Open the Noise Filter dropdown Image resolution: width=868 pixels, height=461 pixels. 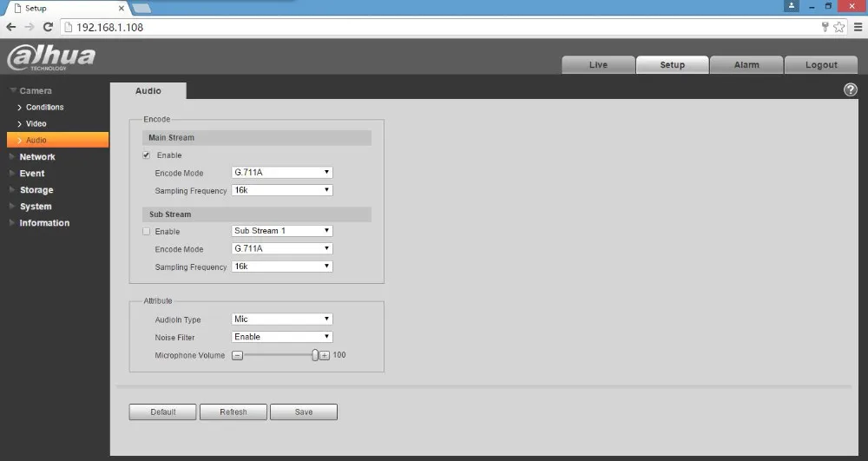[282, 337]
